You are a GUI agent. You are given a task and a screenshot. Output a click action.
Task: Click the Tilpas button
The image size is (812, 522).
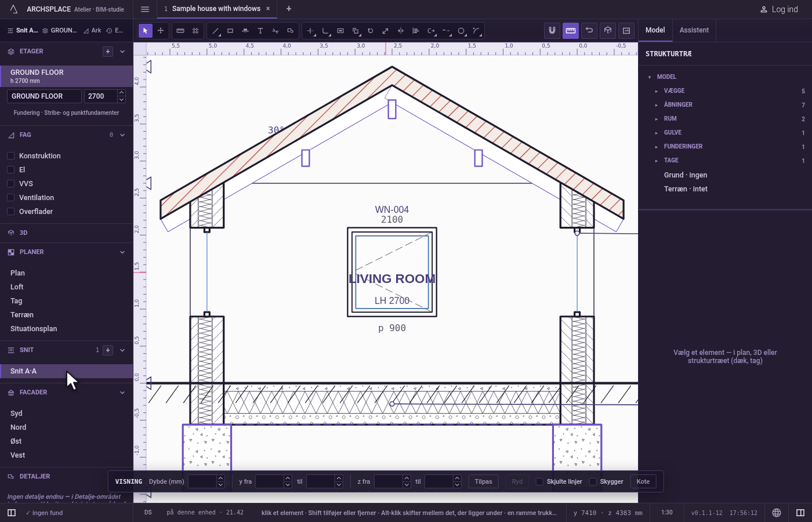pyautogui.click(x=483, y=481)
